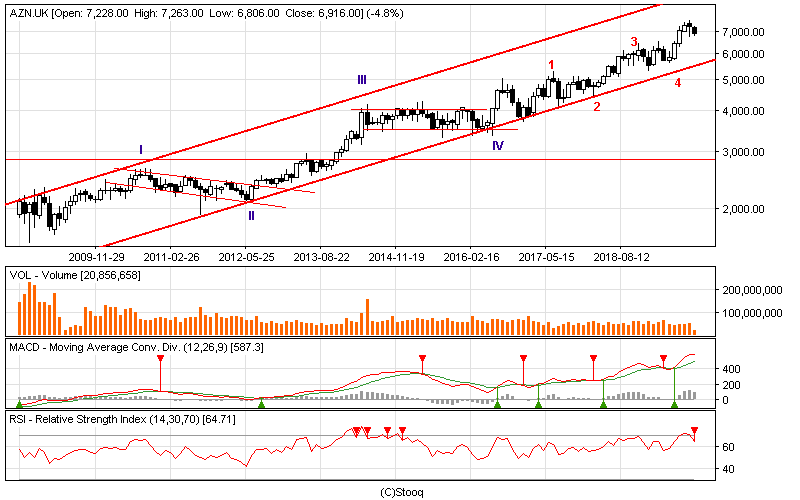800x500 pixels.
Task: Select the 5,000.00 price axis label
Action: click(x=743, y=80)
